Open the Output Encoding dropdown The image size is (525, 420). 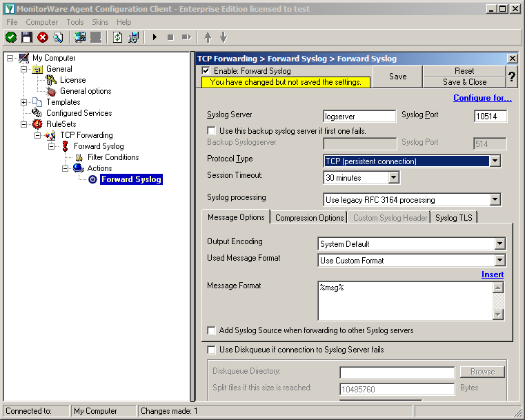499,244
